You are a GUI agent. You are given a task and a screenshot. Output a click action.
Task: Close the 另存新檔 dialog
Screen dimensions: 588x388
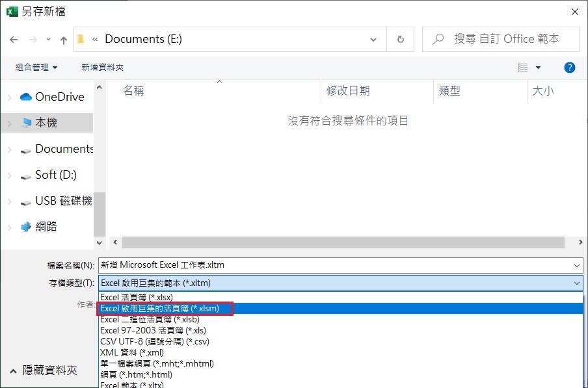coord(574,12)
